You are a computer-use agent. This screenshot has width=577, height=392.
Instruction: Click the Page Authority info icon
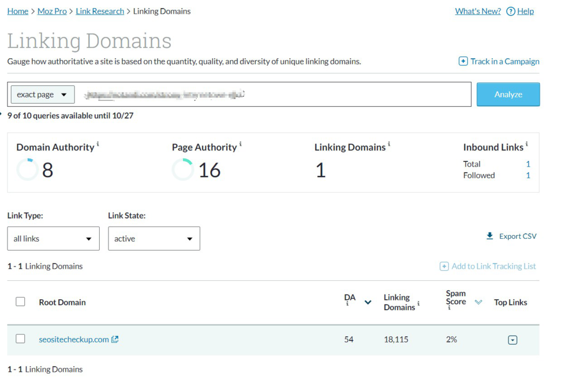tap(241, 144)
